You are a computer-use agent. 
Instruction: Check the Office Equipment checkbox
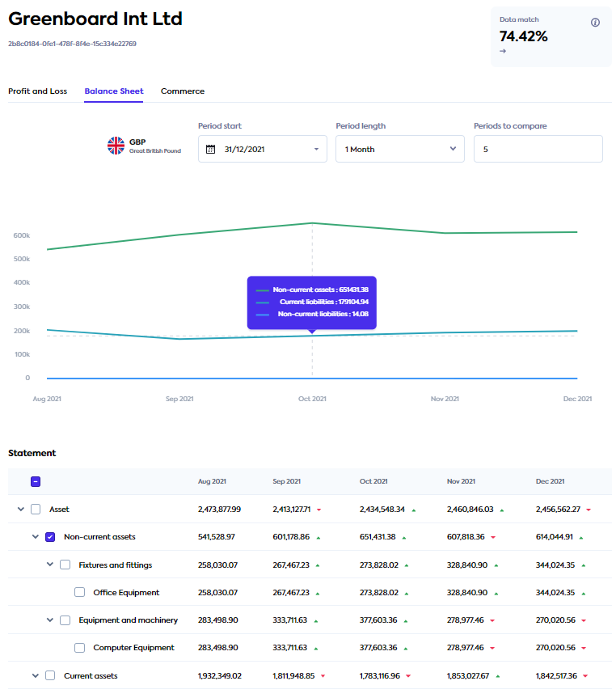tap(80, 593)
